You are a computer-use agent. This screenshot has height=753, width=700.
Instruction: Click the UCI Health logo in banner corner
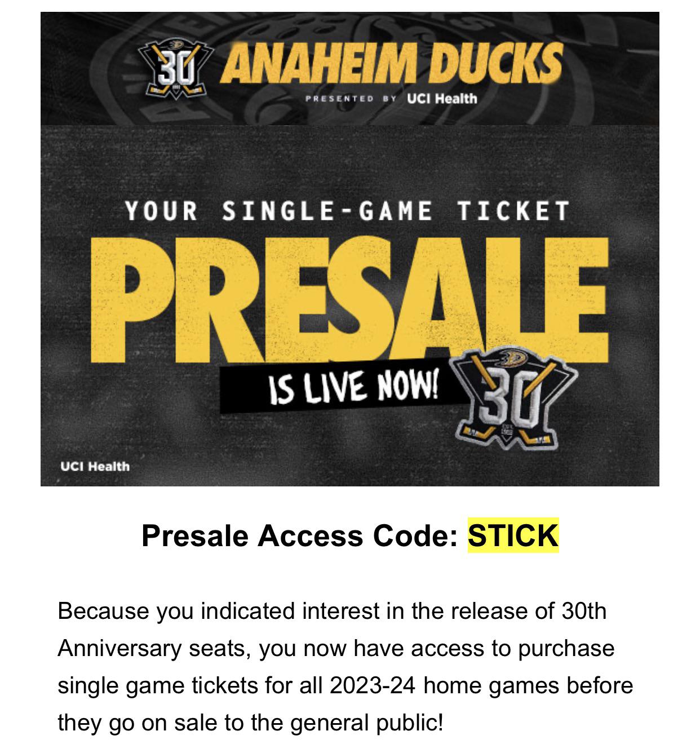[95, 467]
